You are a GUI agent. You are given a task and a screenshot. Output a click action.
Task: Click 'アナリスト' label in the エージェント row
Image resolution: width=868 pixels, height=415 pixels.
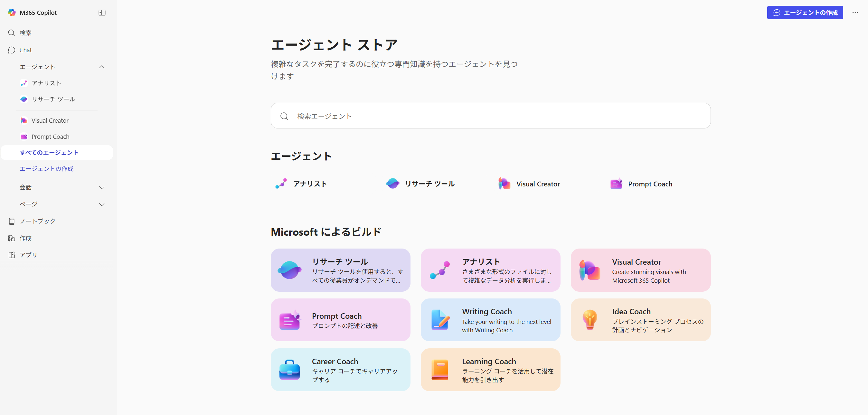[x=310, y=184]
